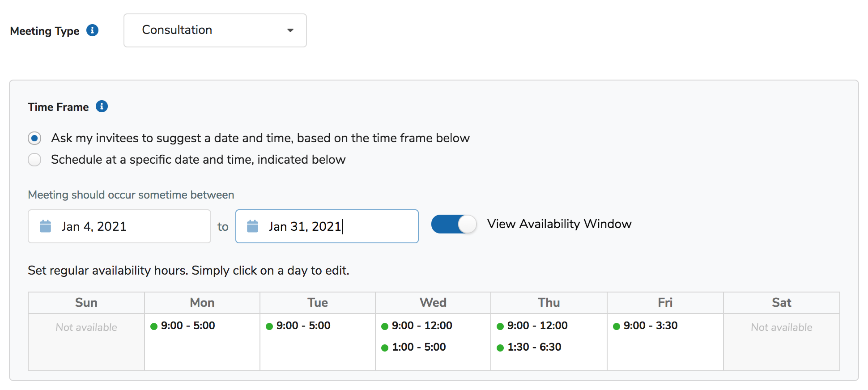Edit Tuesday 9:00 - 5:00 availability
Image resolution: width=868 pixels, height=390 pixels.
[303, 326]
